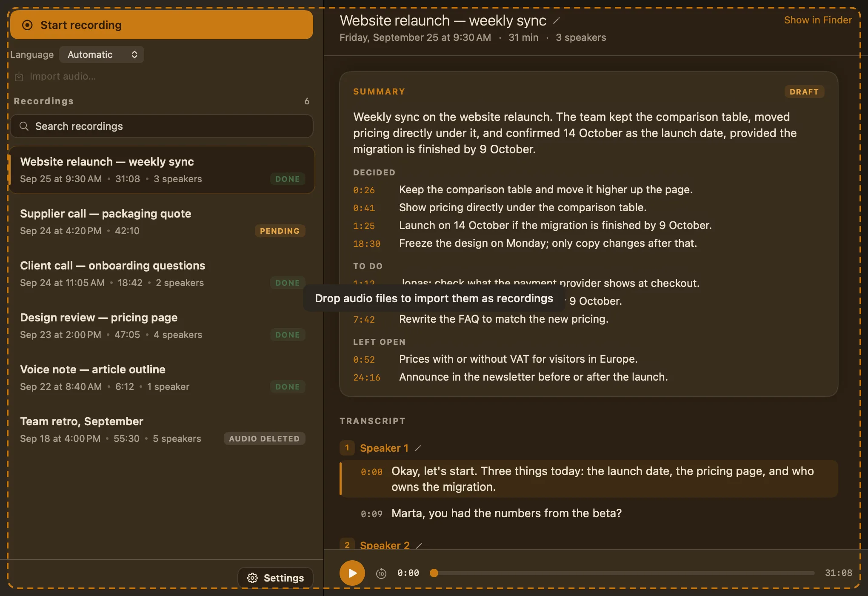Click the pencil icon beside recording title

click(556, 20)
